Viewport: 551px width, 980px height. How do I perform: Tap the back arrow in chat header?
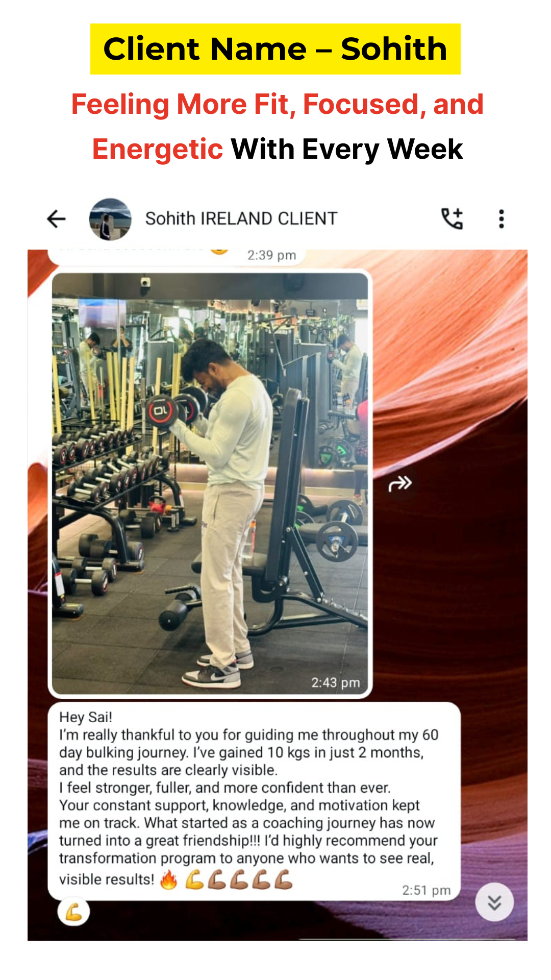(56, 219)
